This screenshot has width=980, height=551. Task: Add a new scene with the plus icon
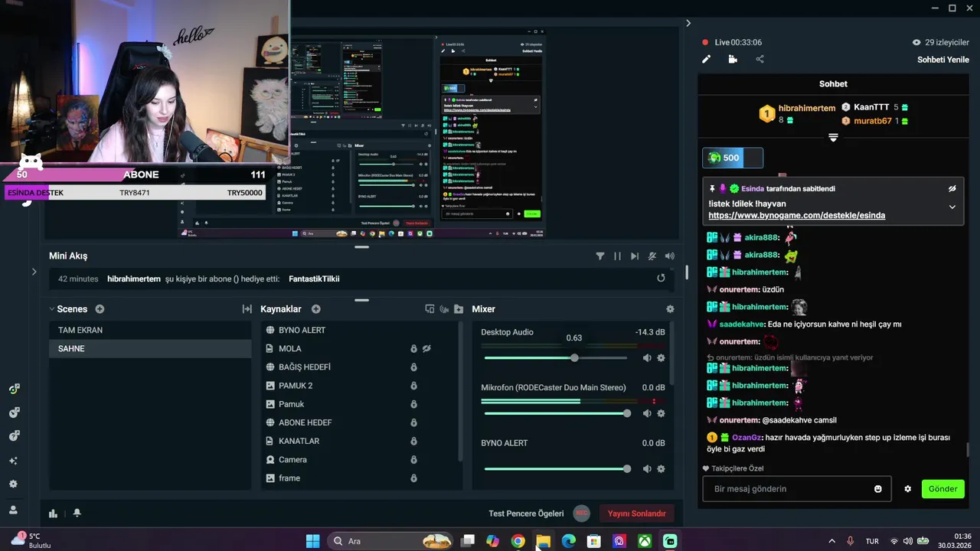pyautogui.click(x=100, y=309)
